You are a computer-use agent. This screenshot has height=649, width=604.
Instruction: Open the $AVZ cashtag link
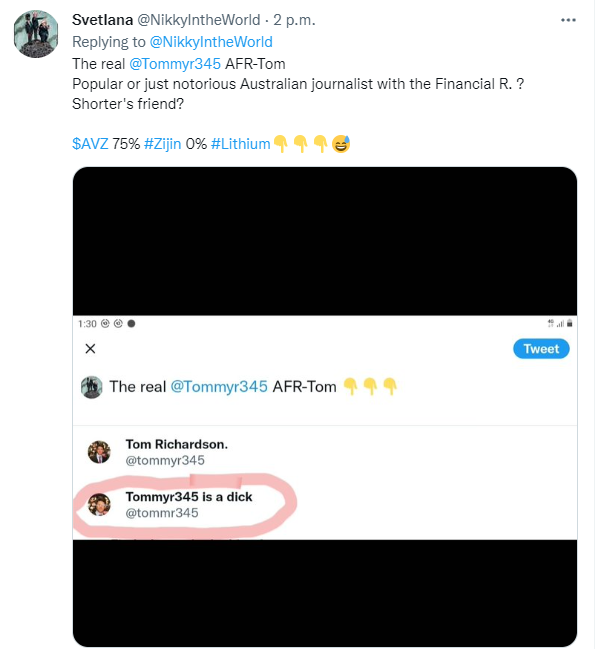(90, 144)
